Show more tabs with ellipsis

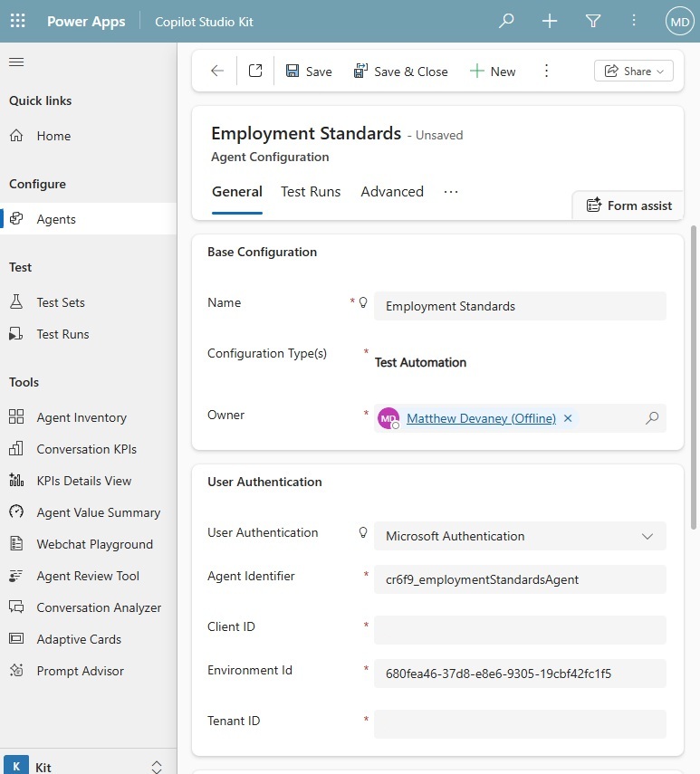[451, 192]
